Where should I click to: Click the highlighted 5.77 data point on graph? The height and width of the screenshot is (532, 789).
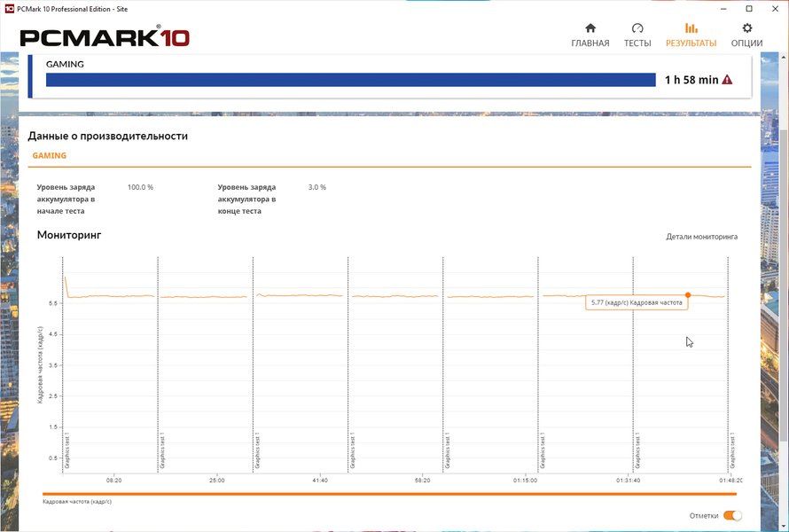click(688, 295)
